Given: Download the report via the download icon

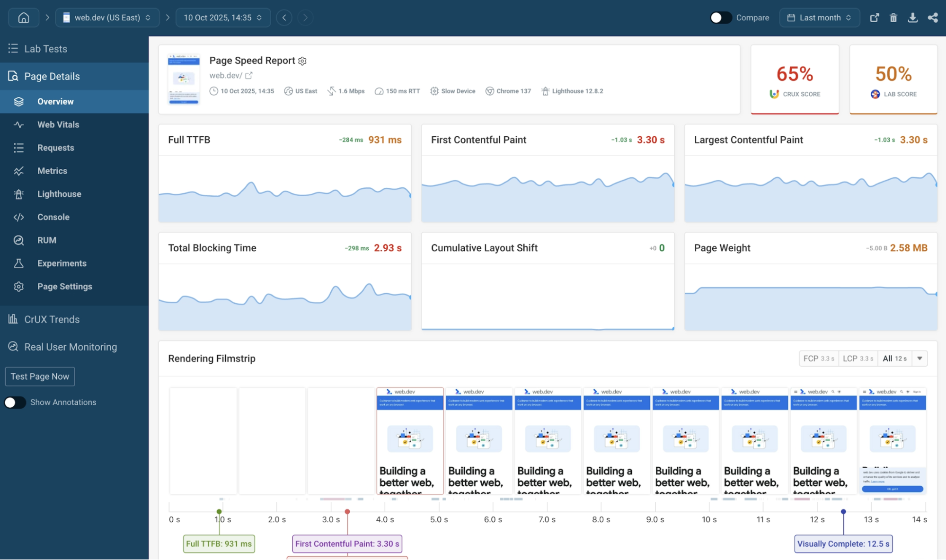Looking at the screenshot, I should [913, 17].
